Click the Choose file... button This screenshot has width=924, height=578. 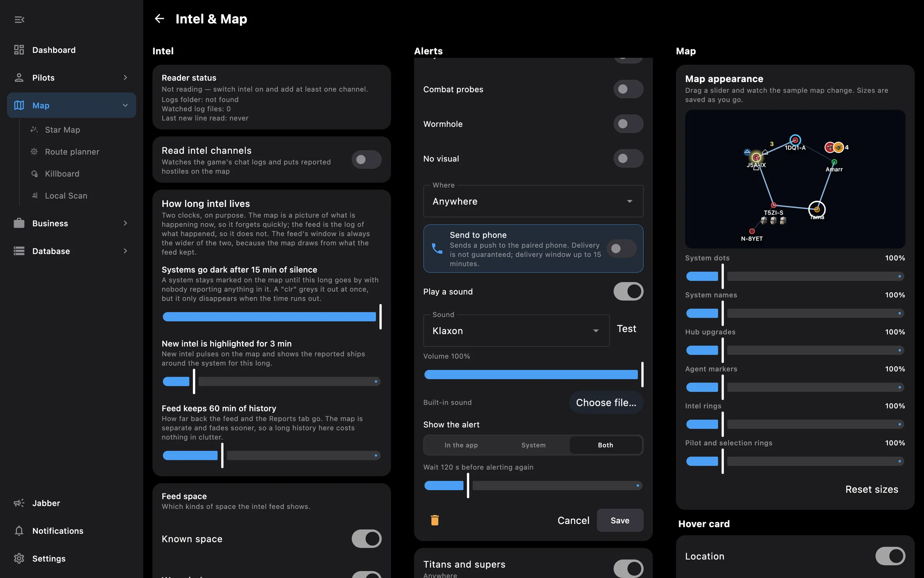point(606,402)
